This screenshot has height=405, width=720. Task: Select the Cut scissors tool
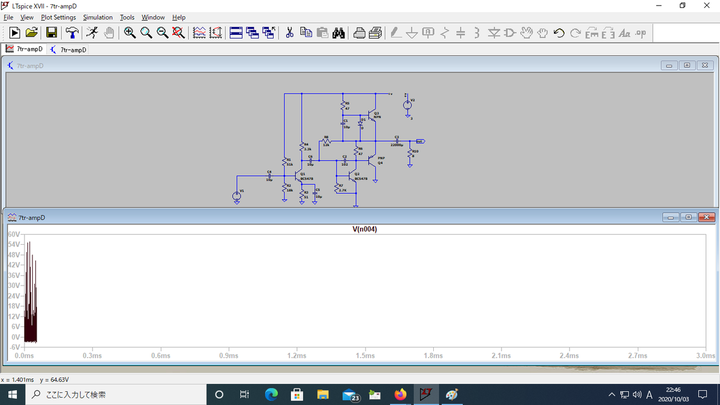tap(289, 33)
